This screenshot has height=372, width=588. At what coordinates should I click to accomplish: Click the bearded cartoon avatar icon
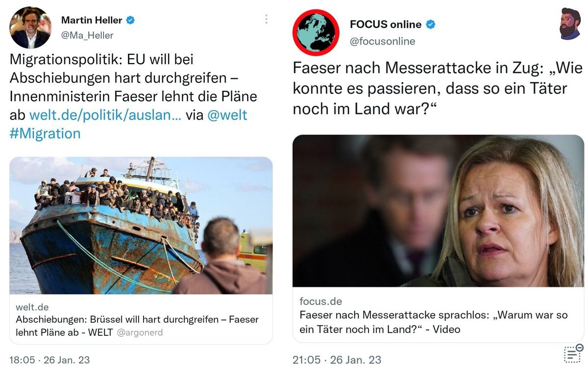click(570, 23)
